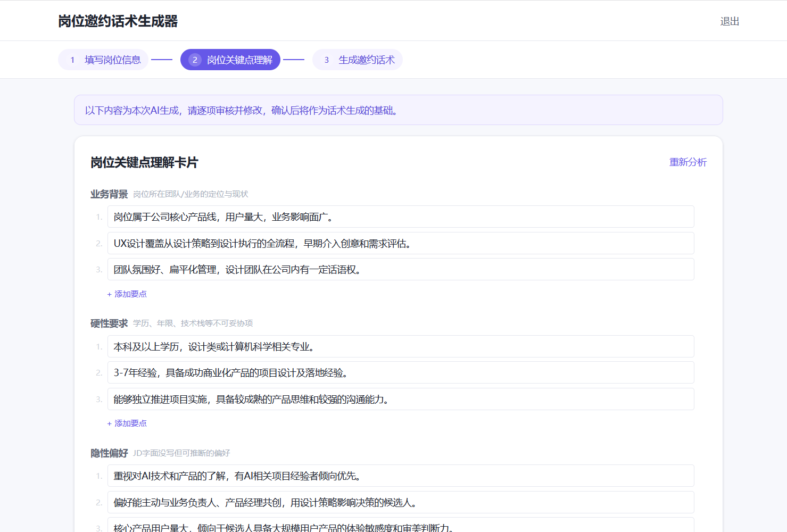Click the 硬性要求 section label

(x=109, y=323)
